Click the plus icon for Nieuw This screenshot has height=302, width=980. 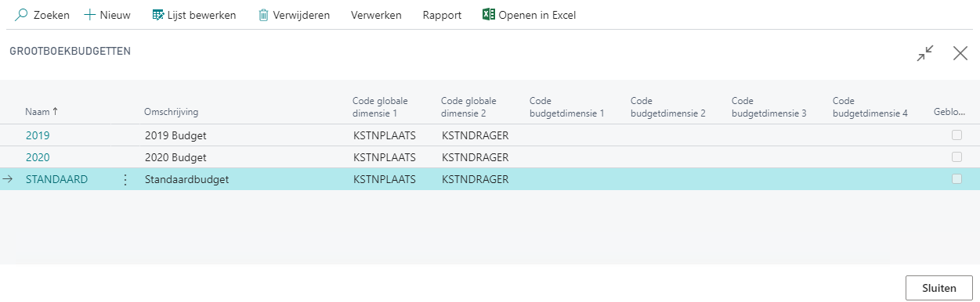tap(89, 15)
